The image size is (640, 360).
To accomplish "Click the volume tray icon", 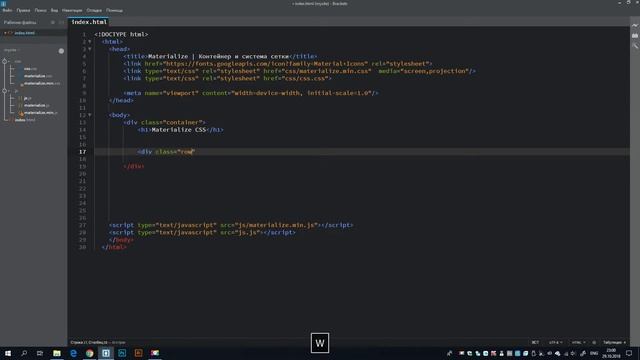I will 573,353.
